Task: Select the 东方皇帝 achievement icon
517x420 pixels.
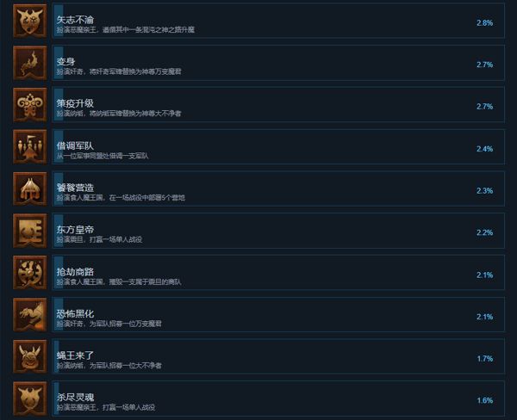Action: click(29, 231)
